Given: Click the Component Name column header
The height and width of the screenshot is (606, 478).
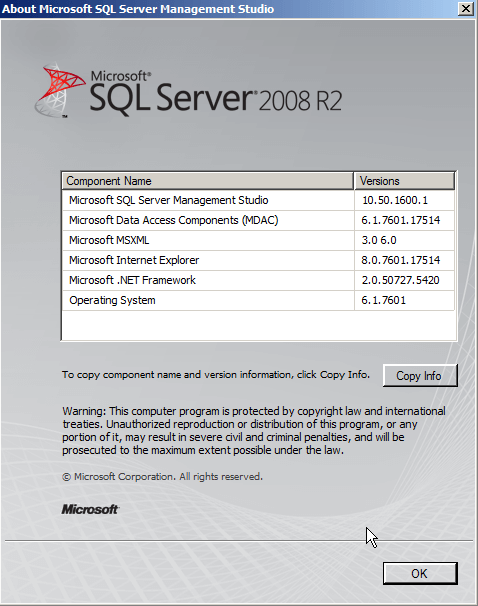Looking at the screenshot, I should 208,181.
